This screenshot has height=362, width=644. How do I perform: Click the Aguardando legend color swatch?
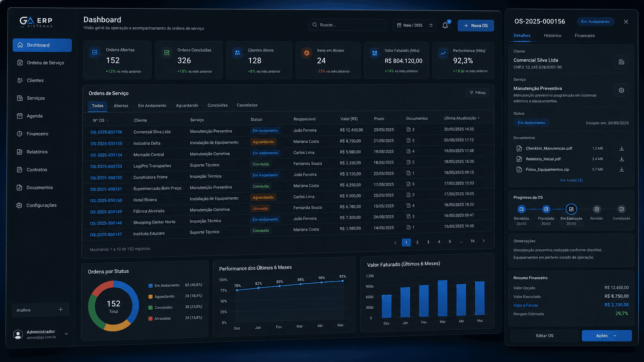click(151, 297)
